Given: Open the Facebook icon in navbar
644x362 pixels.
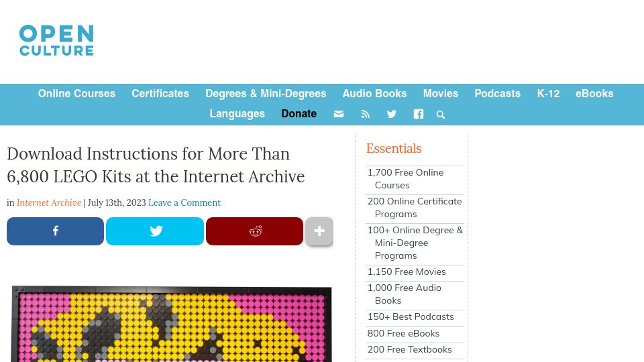Looking at the screenshot, I should (418, 114).
